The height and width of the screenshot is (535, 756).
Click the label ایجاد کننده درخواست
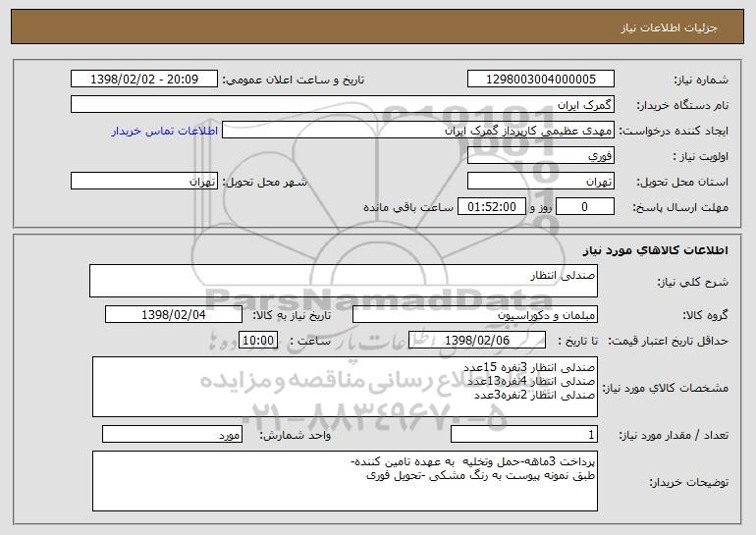point(674,132)
